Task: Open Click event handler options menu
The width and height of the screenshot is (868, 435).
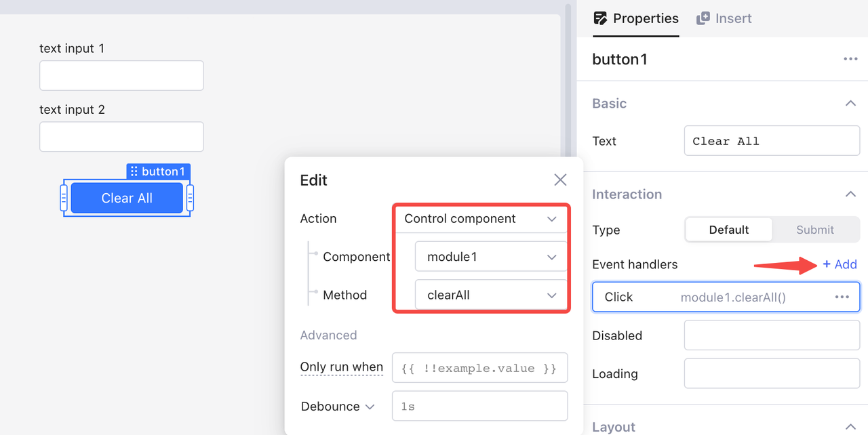Action: pos(842,297)
